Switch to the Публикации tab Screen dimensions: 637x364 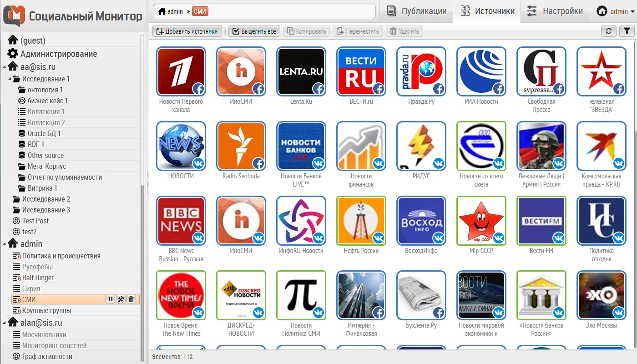pyautogui.click(x=416, y=11)
